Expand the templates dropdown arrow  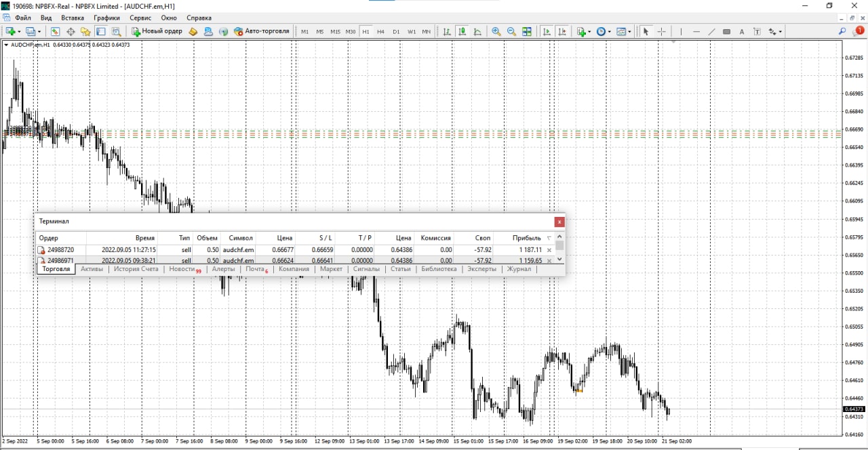click(629, 31)
